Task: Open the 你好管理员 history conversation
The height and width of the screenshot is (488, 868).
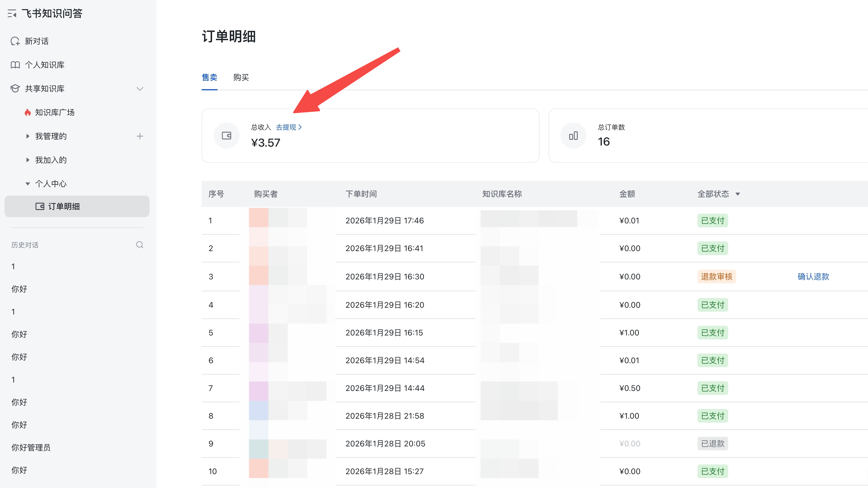Action: 31,447
